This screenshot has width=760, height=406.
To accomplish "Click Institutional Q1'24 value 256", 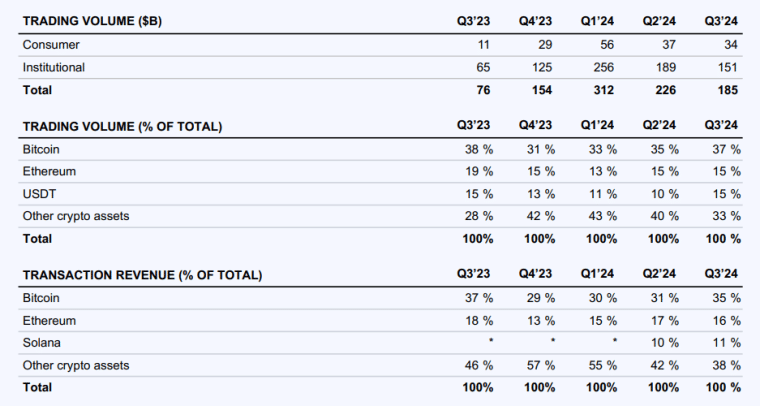I will [x=606, y=68].
